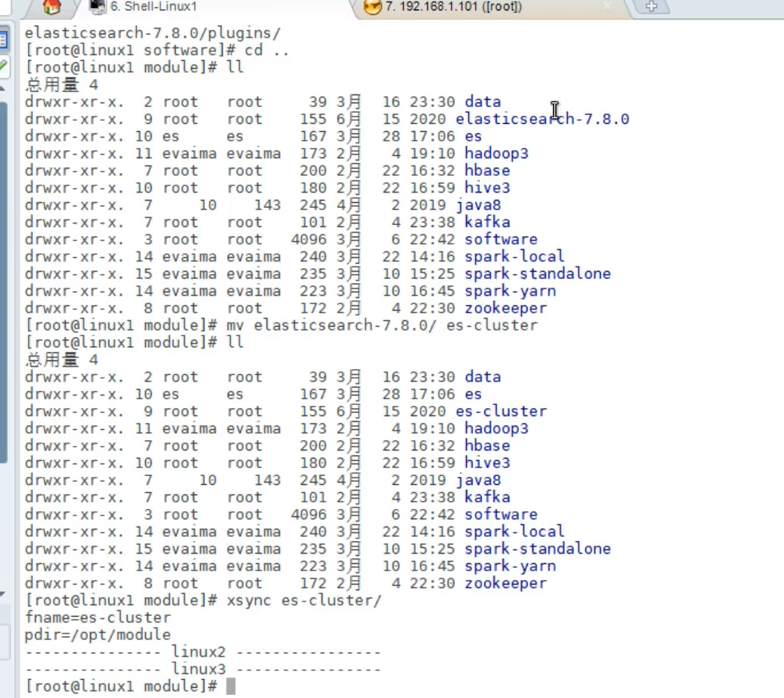Close the 7. 192.168.1.101 tab

tap(607, 6)
